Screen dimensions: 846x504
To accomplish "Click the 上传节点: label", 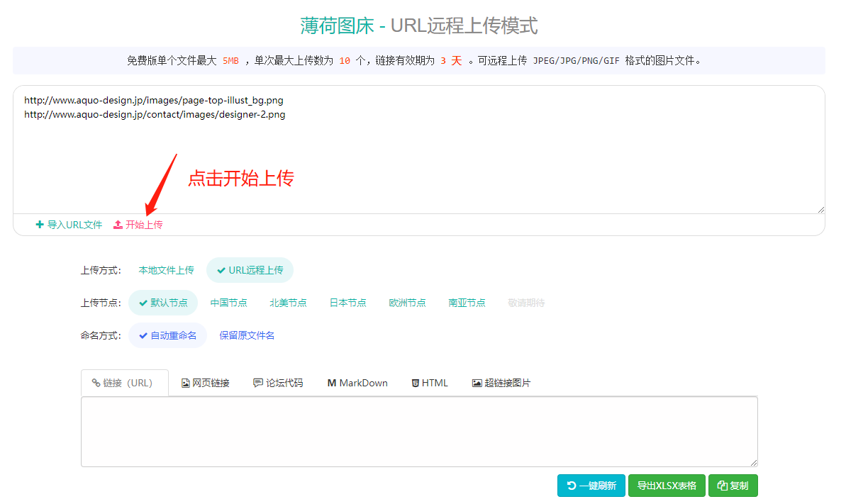I will tap(101, 303).
